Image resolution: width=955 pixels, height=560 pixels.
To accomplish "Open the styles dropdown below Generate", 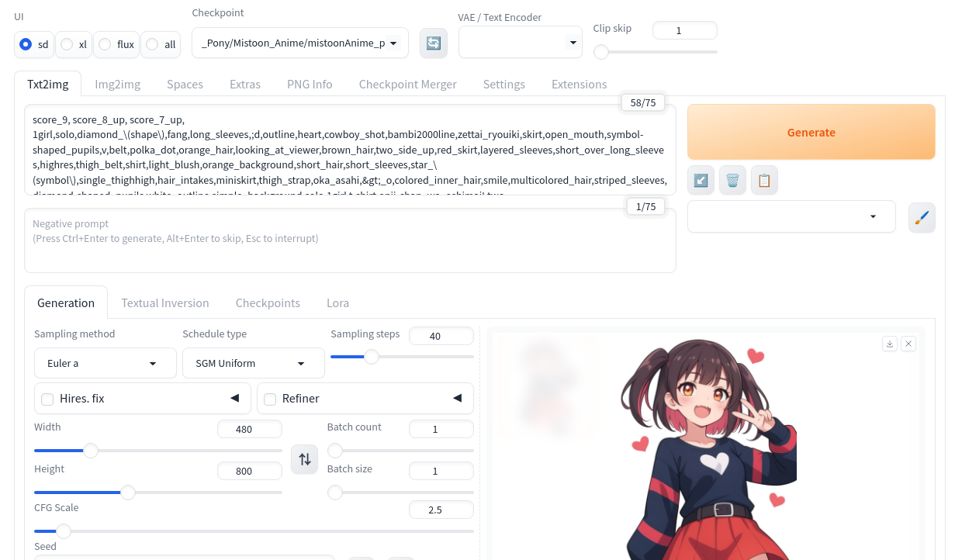I will 791,216.
